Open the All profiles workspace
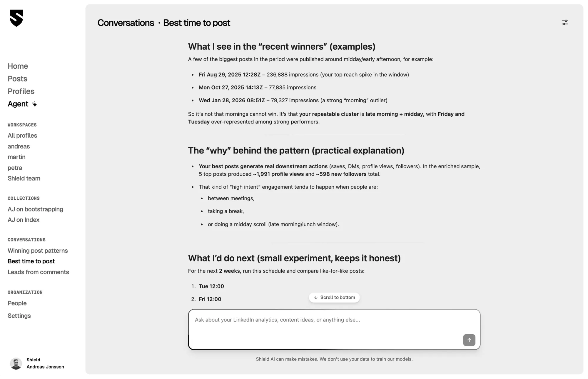The width and height of the screenshot is (588, 379). click(22, 136)
